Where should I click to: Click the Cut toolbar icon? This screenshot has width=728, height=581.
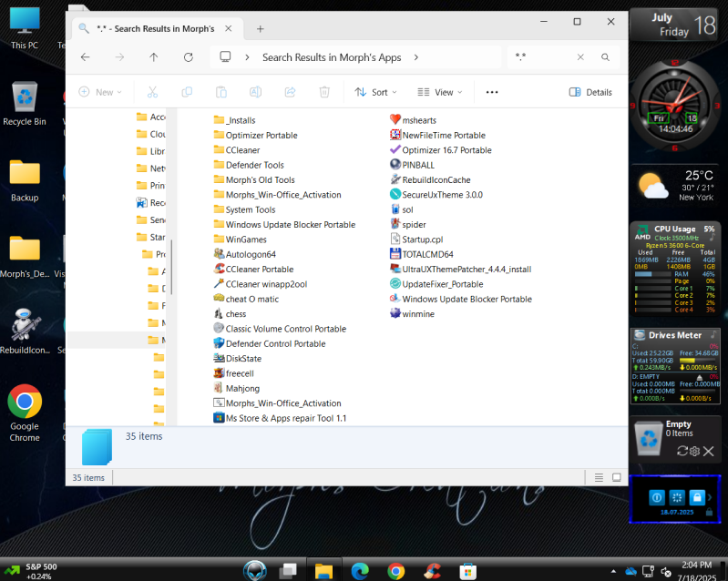point(152,92)
